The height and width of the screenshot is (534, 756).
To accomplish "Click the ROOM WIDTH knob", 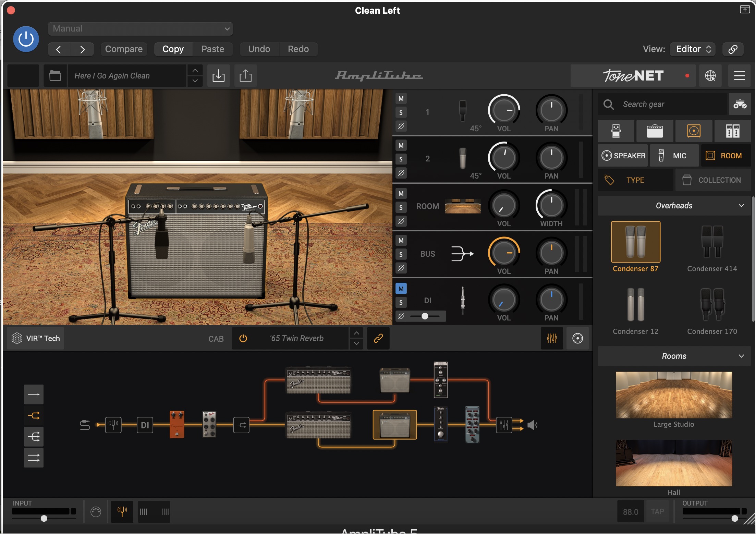I will coord(551,205).
